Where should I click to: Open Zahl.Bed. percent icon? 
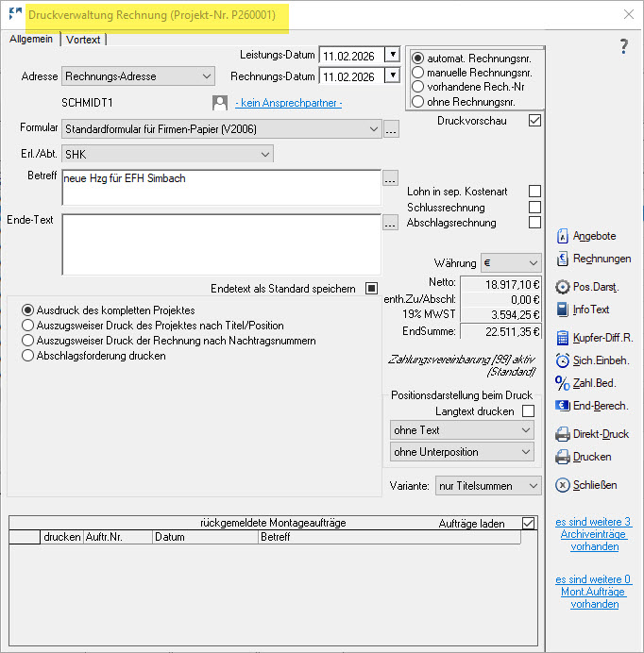tap(562, 383)
